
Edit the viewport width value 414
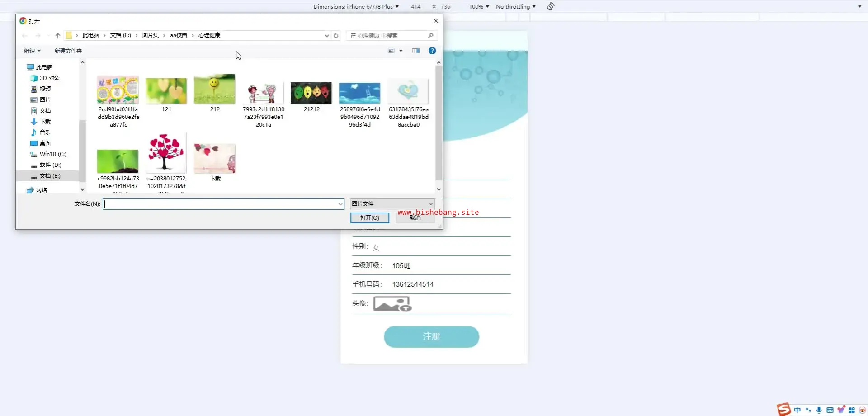tap(415, 6)
